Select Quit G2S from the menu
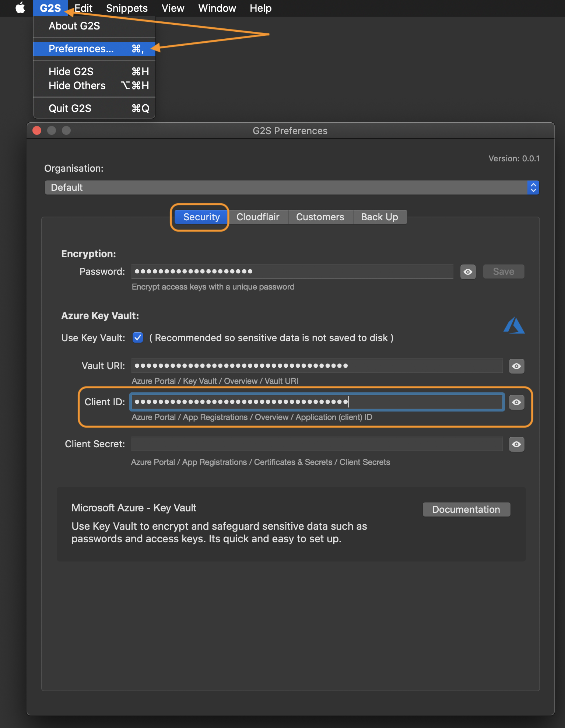Image resolution: width=565 pixels, height=728 pixels. click(94, 108)
